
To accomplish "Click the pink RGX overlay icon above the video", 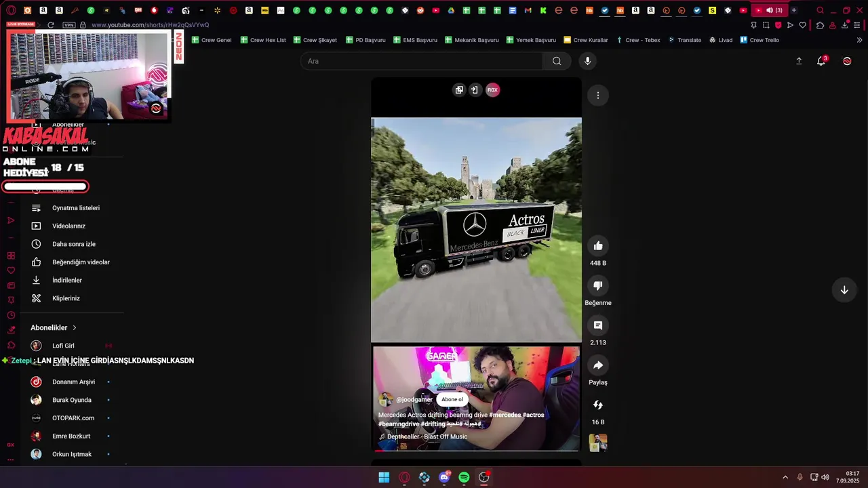I will point(493,89).
